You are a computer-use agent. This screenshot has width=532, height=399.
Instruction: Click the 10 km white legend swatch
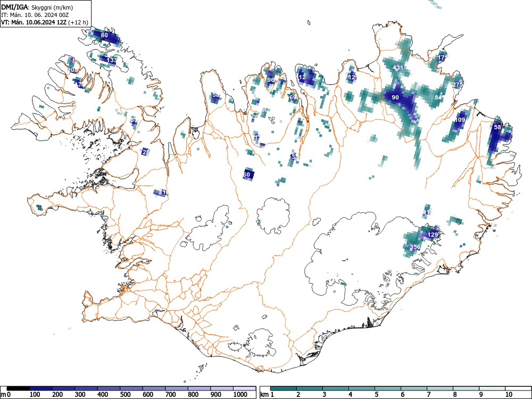pyautogui.click(x=518, y=388)
